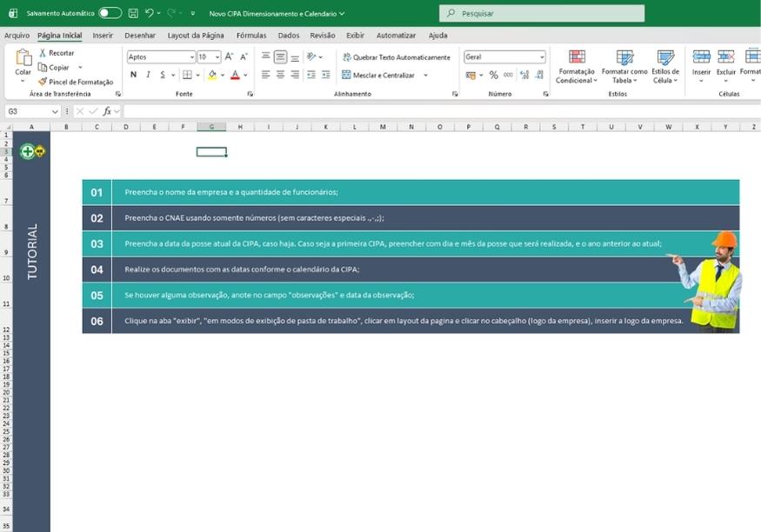Click the Save disk icon in title bar
Image resolution: width=761 pixels, height=532 pixels.
pos(133,14)
